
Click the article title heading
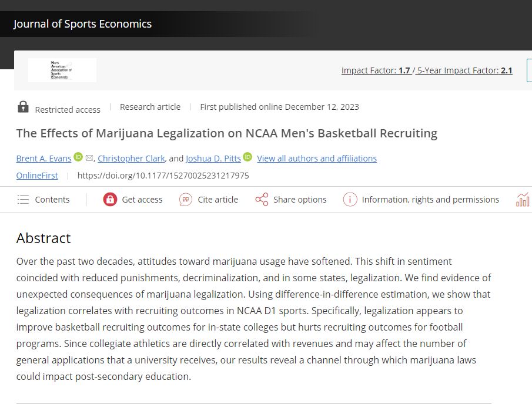[x=227, y=133]
